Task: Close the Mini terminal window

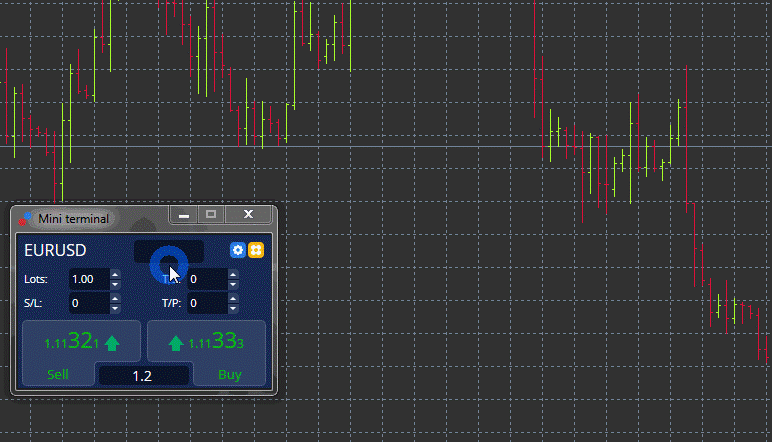Action: point(248,214)
